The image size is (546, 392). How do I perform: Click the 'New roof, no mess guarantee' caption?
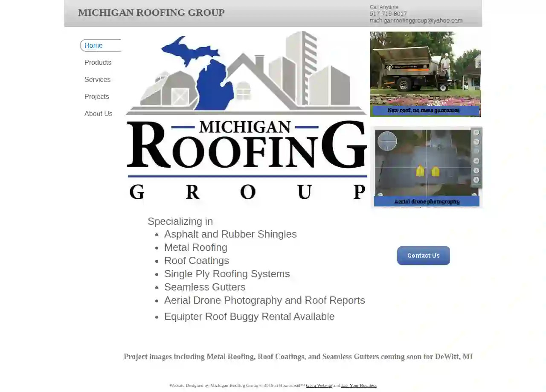point(424,110)
